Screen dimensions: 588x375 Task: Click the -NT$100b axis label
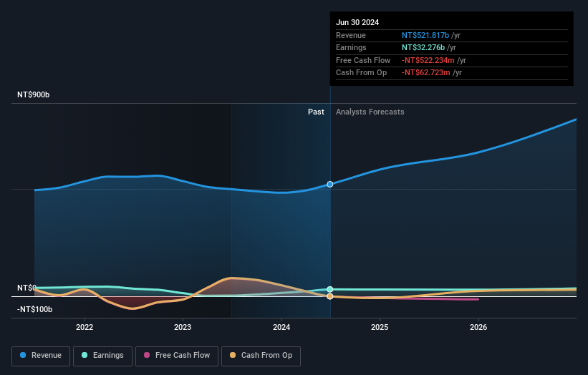click(x=34, y=309)
